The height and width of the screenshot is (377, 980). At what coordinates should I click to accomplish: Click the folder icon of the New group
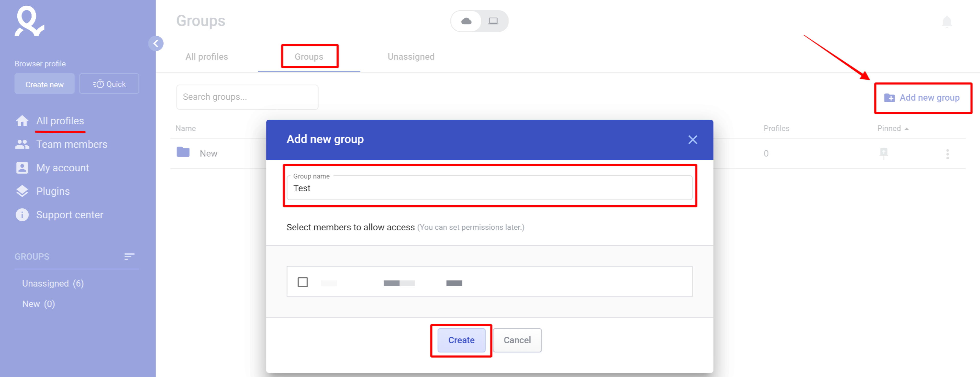[x=183, y=152]
